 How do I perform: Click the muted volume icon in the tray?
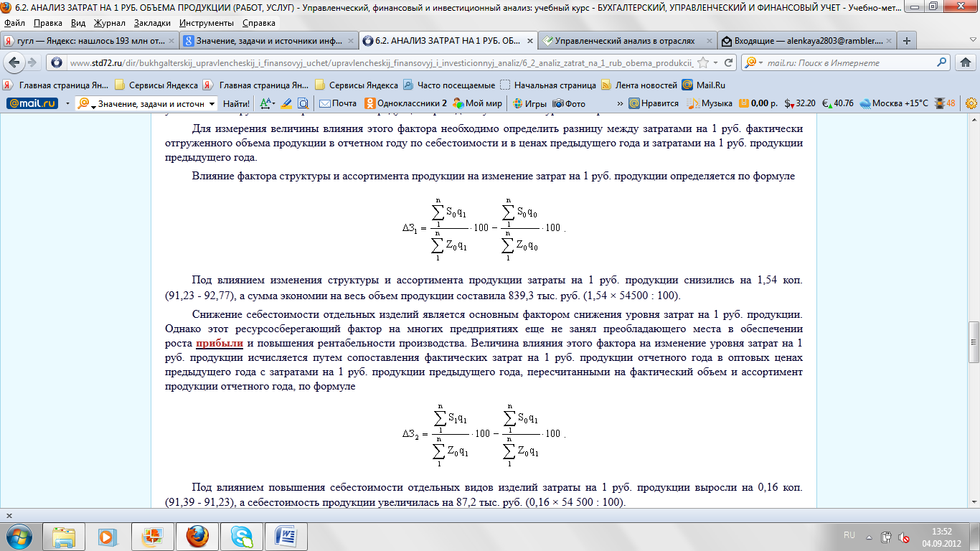(905, 536)
